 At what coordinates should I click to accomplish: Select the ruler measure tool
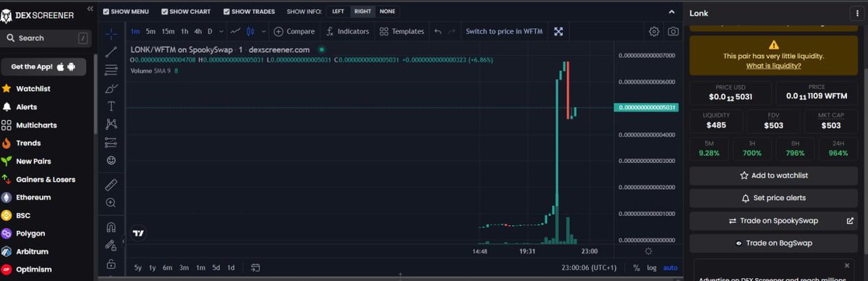[x=111, y=185]
